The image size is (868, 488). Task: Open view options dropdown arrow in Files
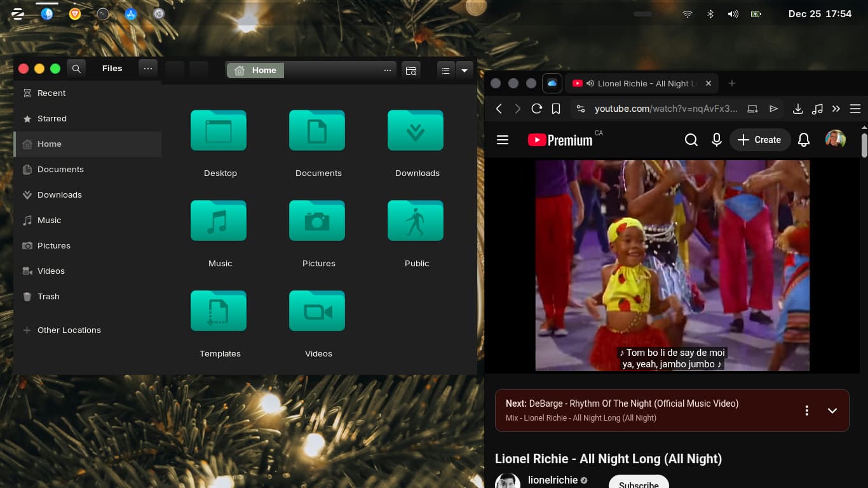[x=465, y=71]
